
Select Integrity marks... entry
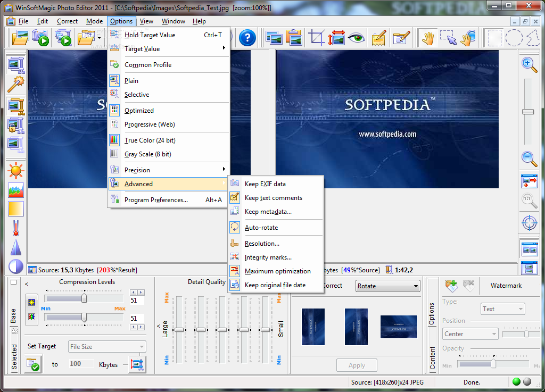tap(276, 257)
